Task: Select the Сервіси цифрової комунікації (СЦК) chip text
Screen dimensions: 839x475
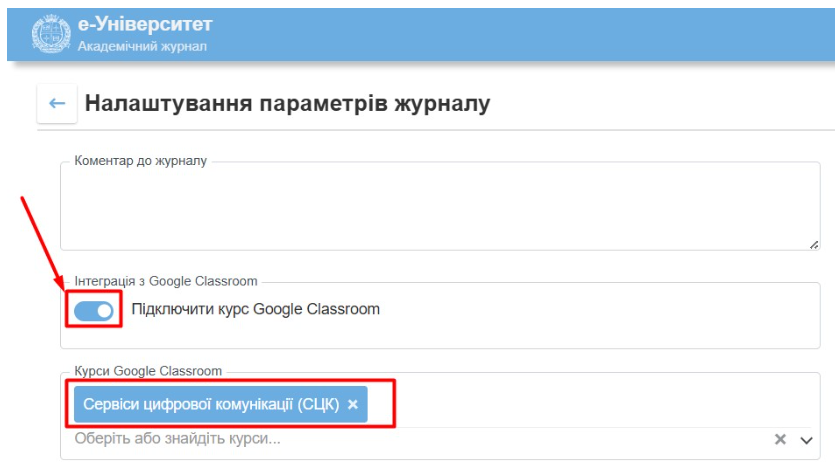Action: [210, 404]
